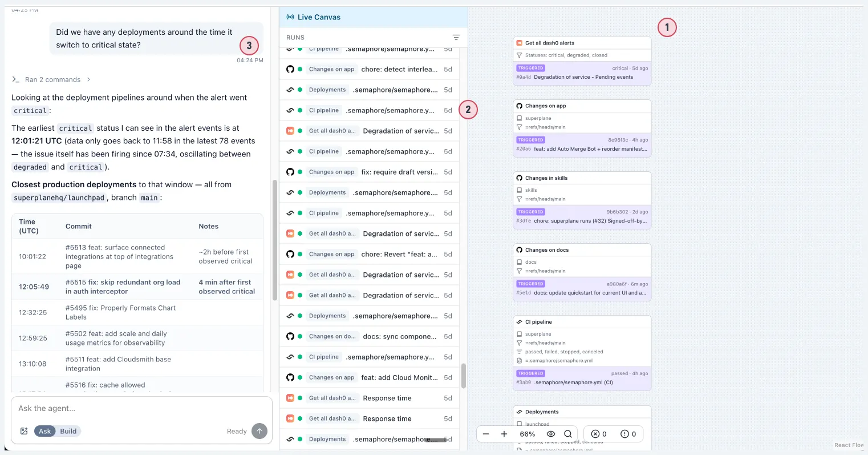
Task: Select run 'docs: sync compone...'
Action: click(369, 336)
